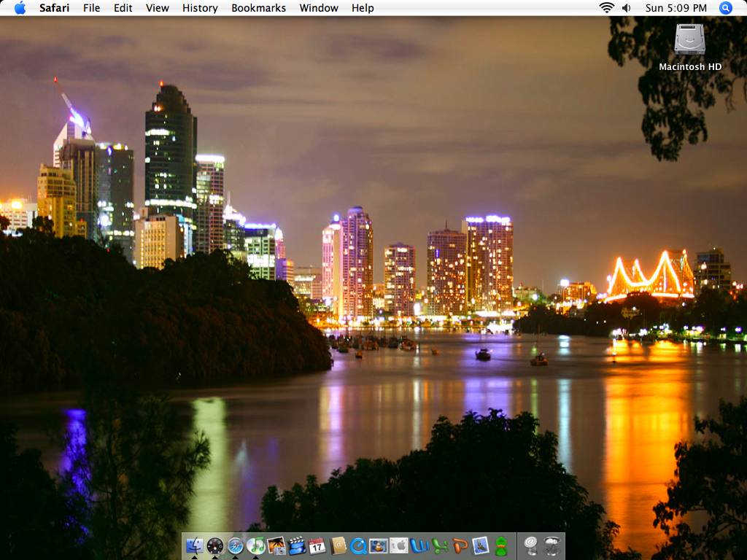
Task: Open QuickTime Player from the Dock
Action: tap(358, 545)
